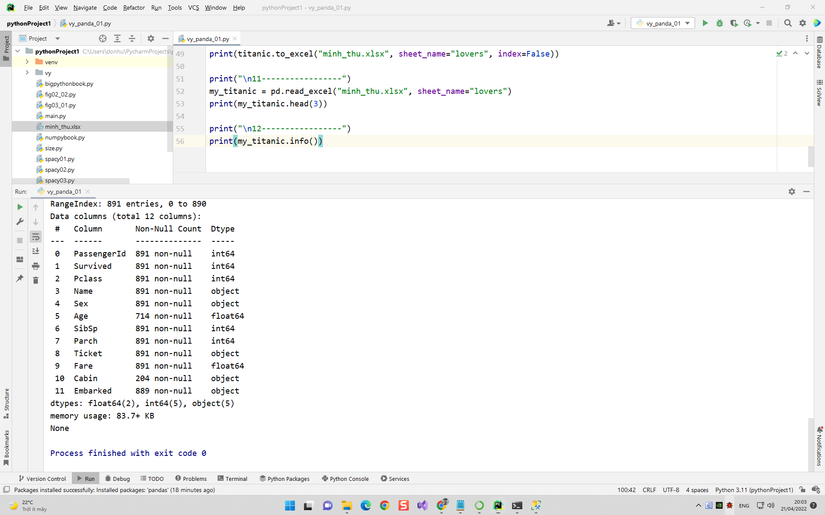Screen dimensions: 825x515
Task: Open Debug tool window tab
Action: (117, 479)
